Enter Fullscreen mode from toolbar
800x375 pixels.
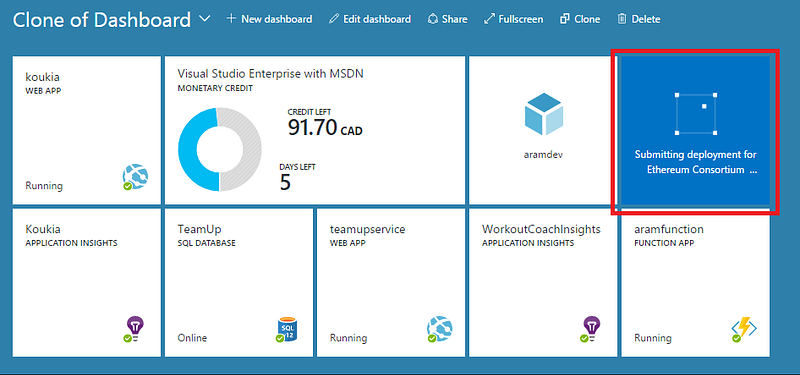tap(513, 19)
